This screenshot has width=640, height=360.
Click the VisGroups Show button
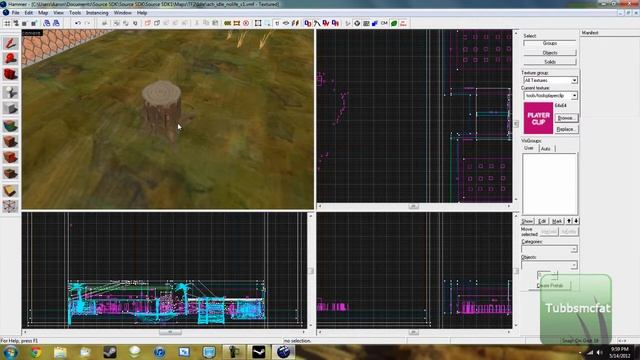pyautogui.click(x=527, y=221)
